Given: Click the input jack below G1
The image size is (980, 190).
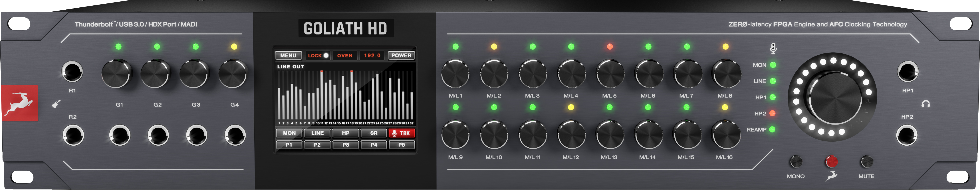Looking at the screenshot, I should pos(120,135).
